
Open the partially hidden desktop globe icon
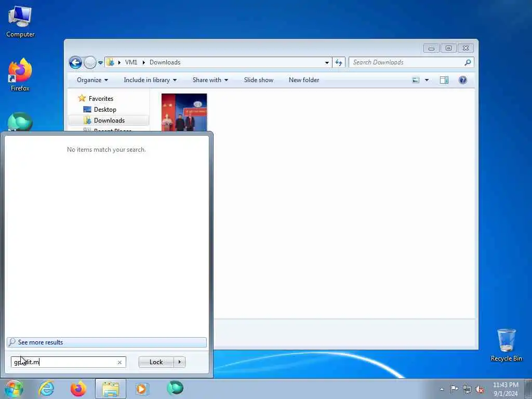(20, 122)
